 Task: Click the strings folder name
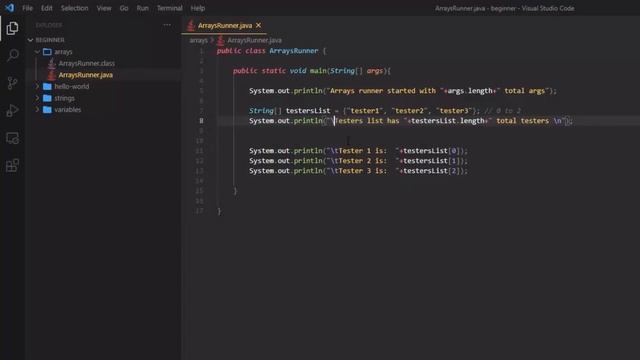64,98
